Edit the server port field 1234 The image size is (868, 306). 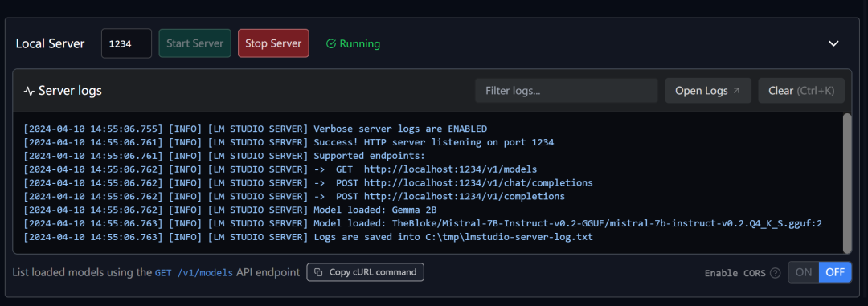(x=126, y=43)
